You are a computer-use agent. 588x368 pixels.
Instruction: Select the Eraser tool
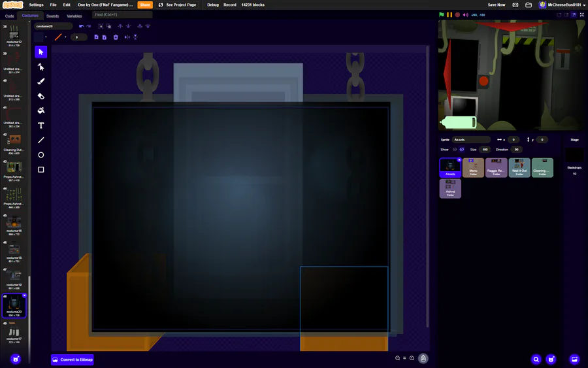tap(41, 96)
